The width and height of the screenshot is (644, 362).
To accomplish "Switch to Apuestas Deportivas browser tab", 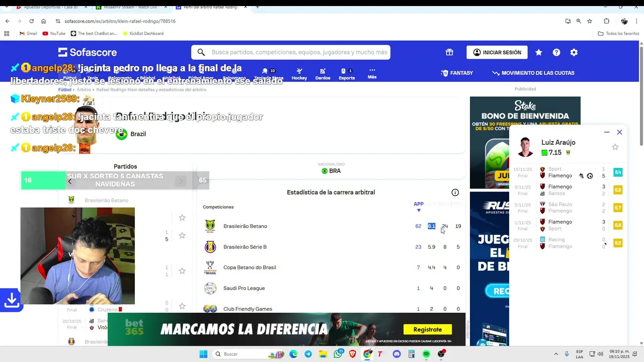I will (x=50, y=7).
